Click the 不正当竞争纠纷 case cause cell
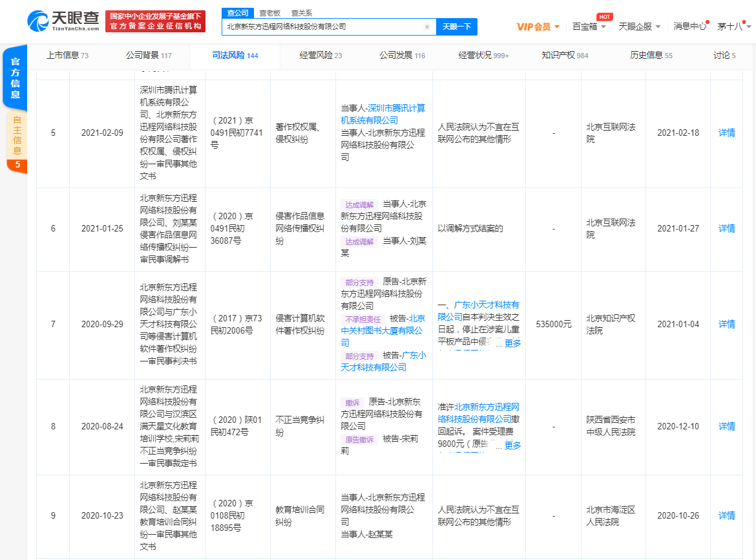Image resolution: width=756 pixels, height=560 pixels. coord(300,426)
